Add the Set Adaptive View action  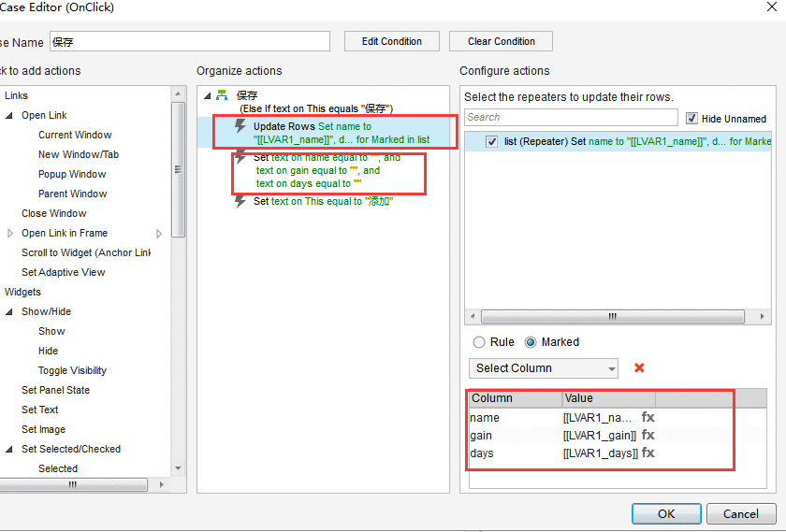tap(64, 272)
